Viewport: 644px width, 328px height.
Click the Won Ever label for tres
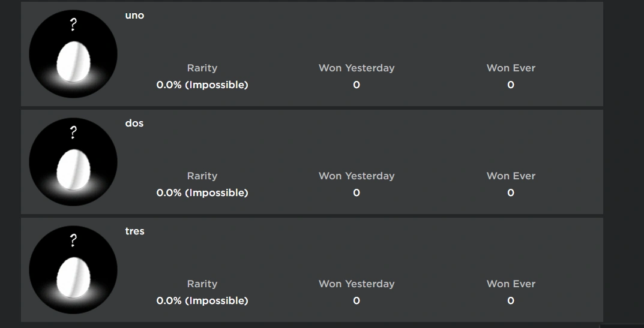click(x=511, y=284)
